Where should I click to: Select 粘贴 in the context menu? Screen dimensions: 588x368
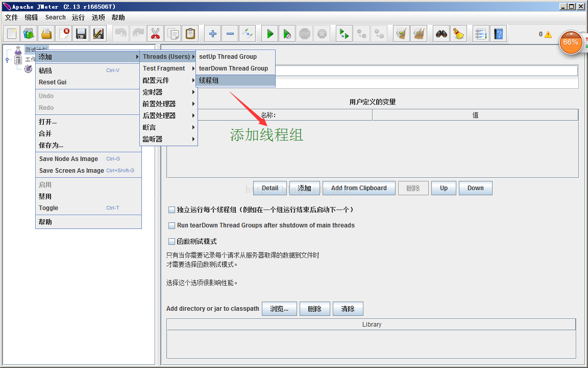pos(88,71)
